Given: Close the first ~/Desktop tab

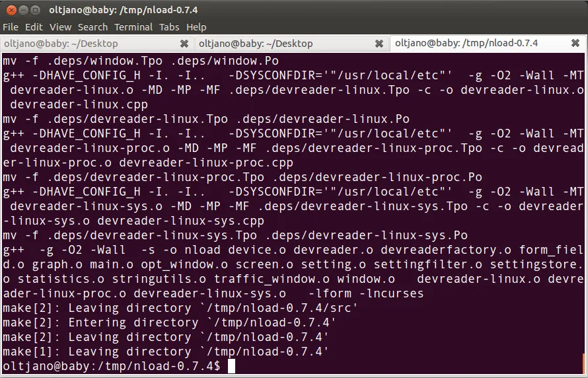Looking at the screenshot, I should (184, 44).
